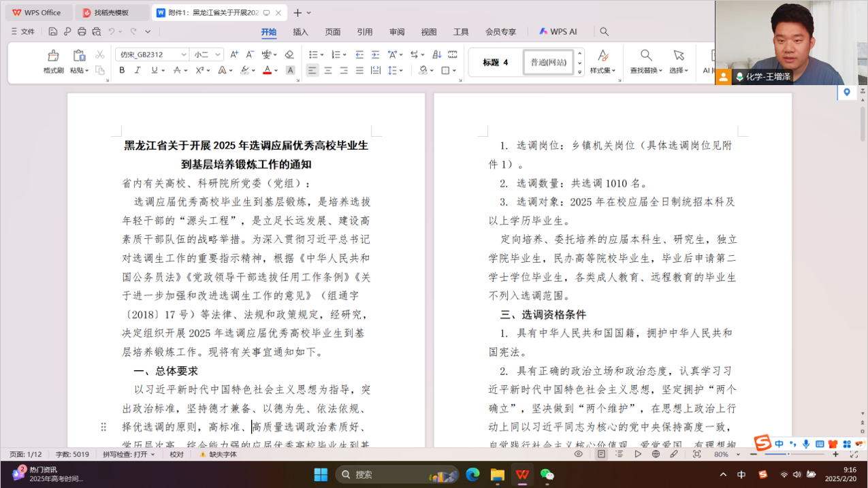The image size is (868, 488).
Task: Open the WeChat app from the taskbar
Action: [x=547, y=474]
